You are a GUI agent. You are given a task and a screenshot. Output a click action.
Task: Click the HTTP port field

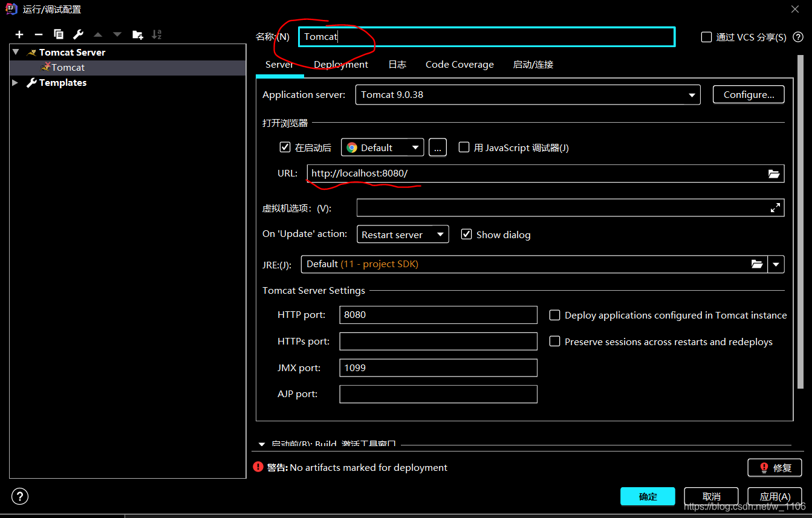438,315
